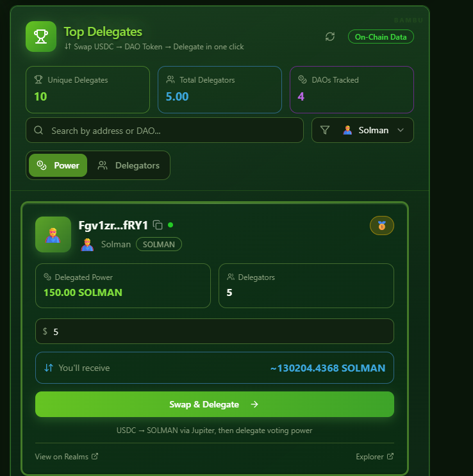Click the USD amount input field
473x476 pixels.
click(x=215, y=331)
